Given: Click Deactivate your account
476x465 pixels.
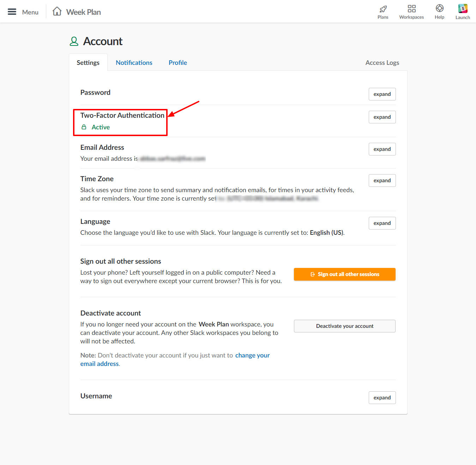Looking at the screenshot, I should coord(344,326).
